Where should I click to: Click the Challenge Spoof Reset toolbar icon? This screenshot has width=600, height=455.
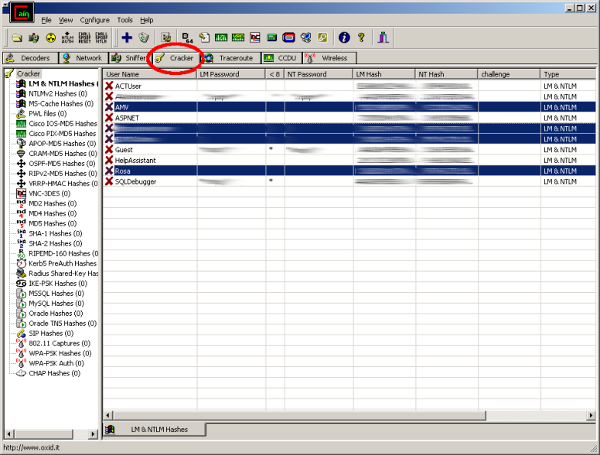pos(84,38)
